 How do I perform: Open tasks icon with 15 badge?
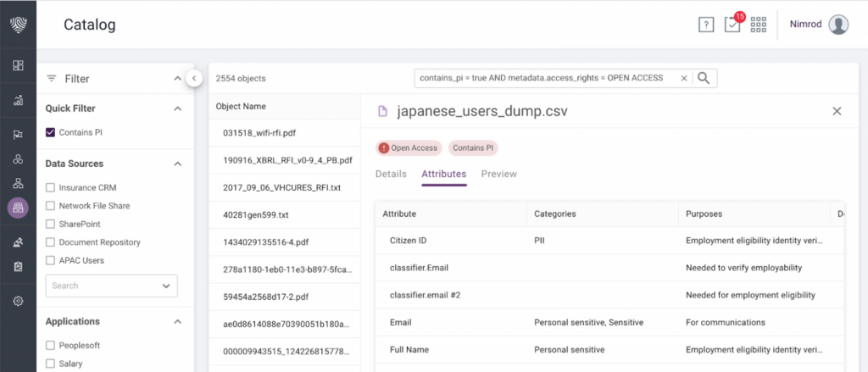[x=732, y=25]
